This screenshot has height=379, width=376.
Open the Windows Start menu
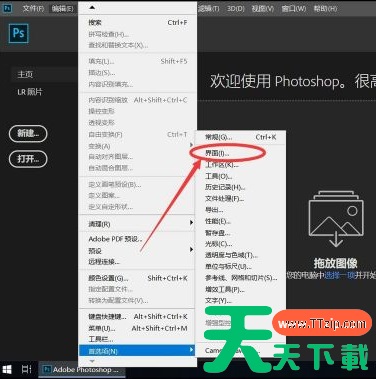pyautogui.click(x=7, y=369)
